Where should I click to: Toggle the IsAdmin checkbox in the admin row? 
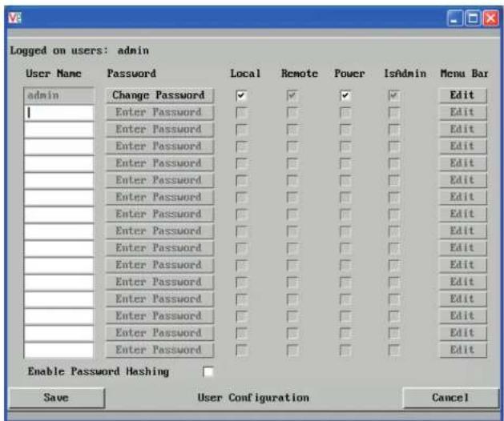click(x=394, y=95)
